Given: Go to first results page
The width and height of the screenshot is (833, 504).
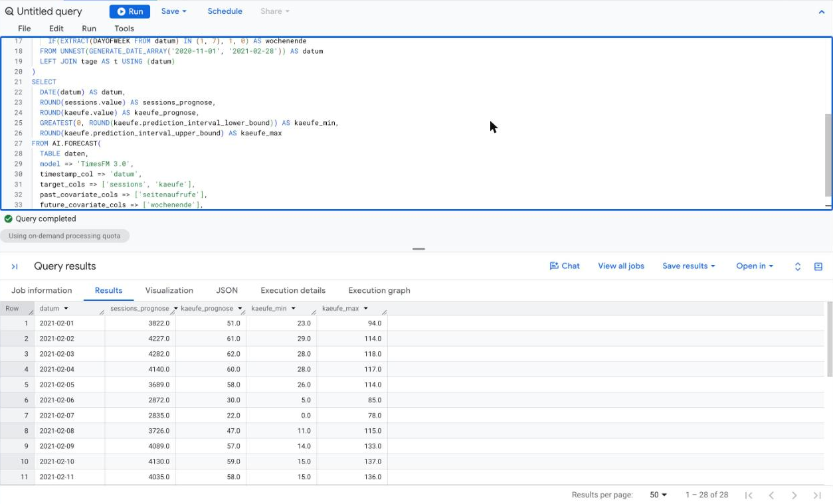Looking at the screenshot, I should (x=749, y=495).
